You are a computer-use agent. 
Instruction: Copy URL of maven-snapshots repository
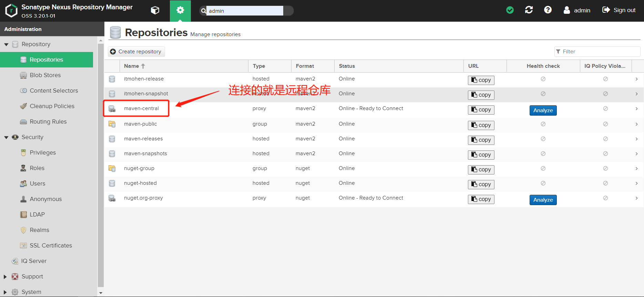[481, 155]
